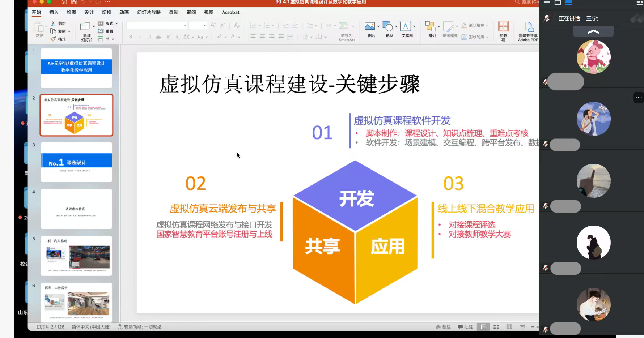The image size is (644, 338).
Task: Click the Reset (重置) slide button
Action: (106, 31)
